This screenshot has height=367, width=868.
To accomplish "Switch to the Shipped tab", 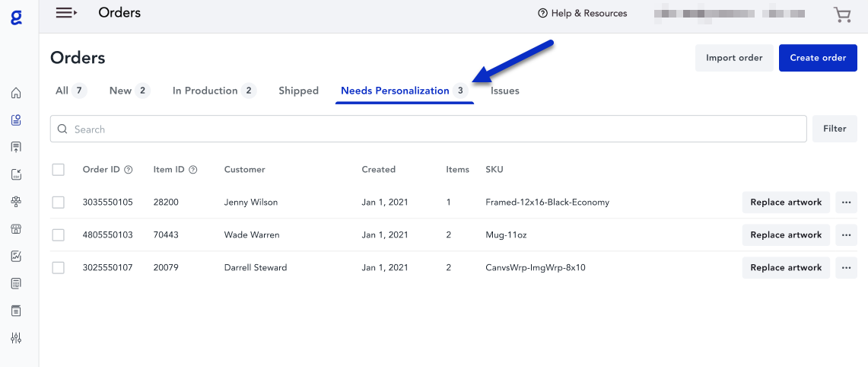I will click(x=298, y=91).
